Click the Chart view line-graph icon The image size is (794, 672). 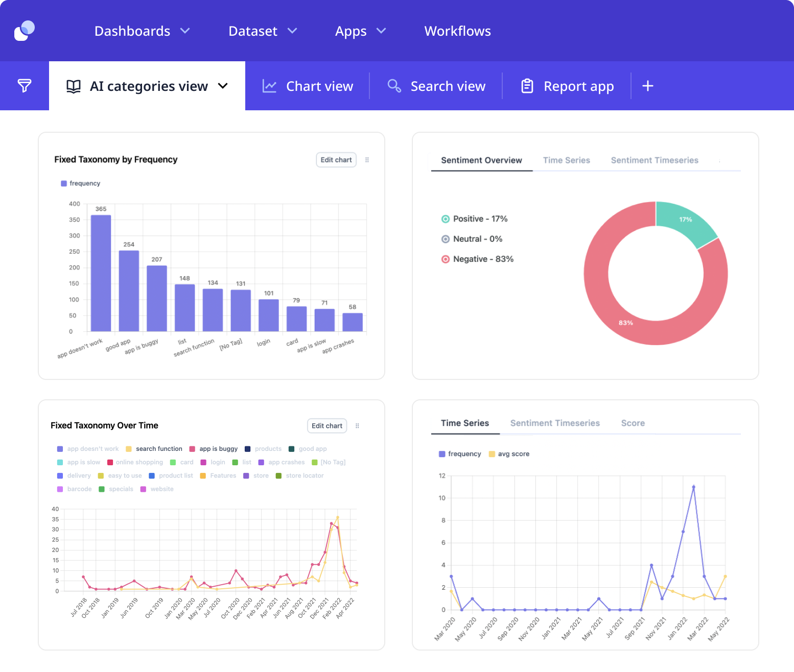(x=269, y=86)
